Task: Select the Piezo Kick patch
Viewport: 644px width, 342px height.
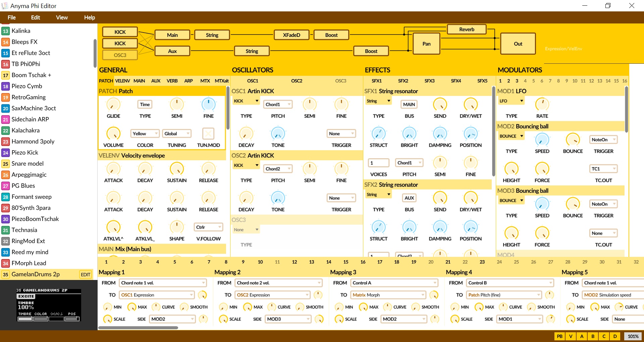Action: coord(47,153)
